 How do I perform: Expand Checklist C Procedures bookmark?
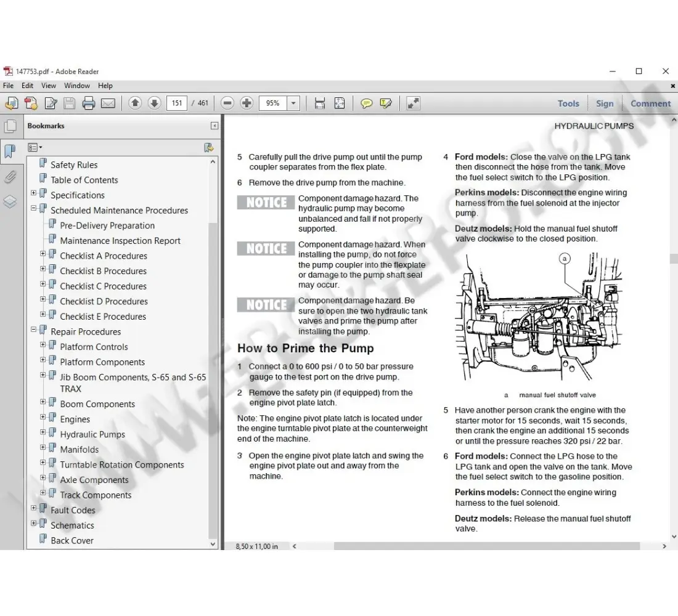pyautogui.click(x=43, y=283)
